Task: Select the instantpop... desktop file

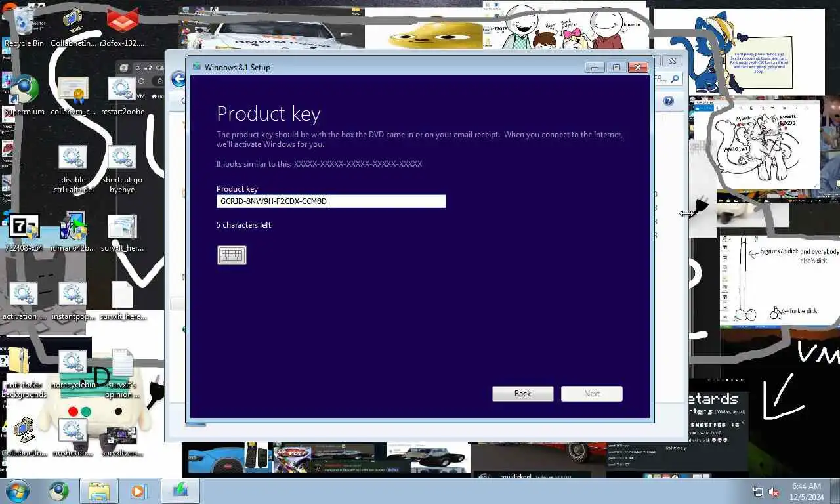Action: point(73,301)
